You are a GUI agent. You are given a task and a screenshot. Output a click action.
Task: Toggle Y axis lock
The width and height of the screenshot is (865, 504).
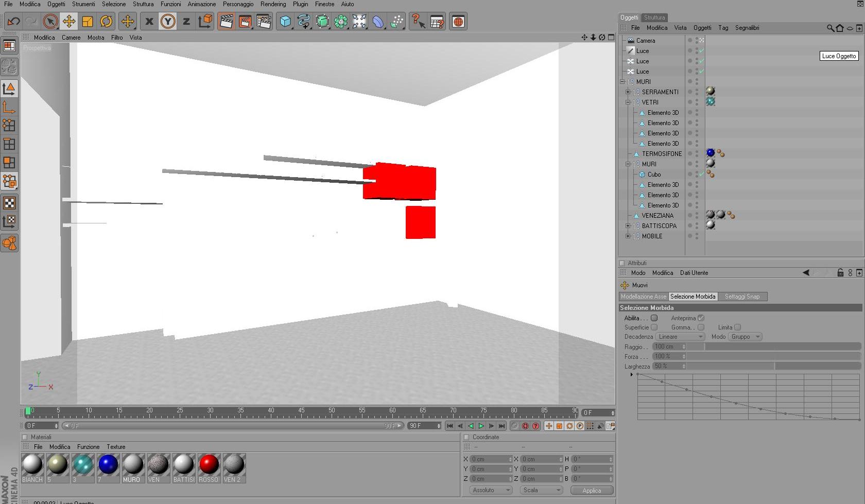(x=168, y=22)
